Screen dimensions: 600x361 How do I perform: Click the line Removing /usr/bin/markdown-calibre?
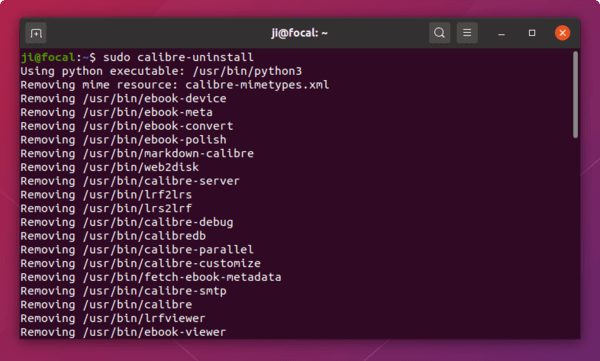tap(137, 154)
